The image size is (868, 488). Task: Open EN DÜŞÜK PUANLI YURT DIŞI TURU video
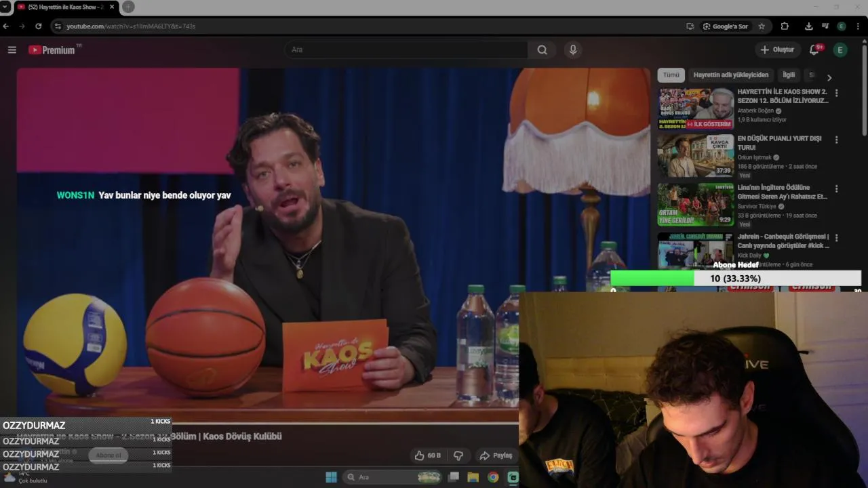pyautogui.click(x=779, y=142)
